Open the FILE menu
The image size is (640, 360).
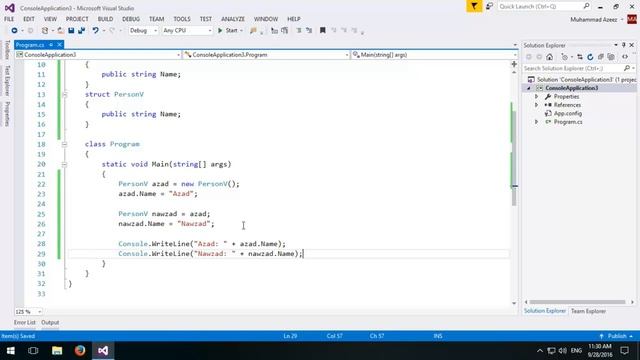point(9,19)
